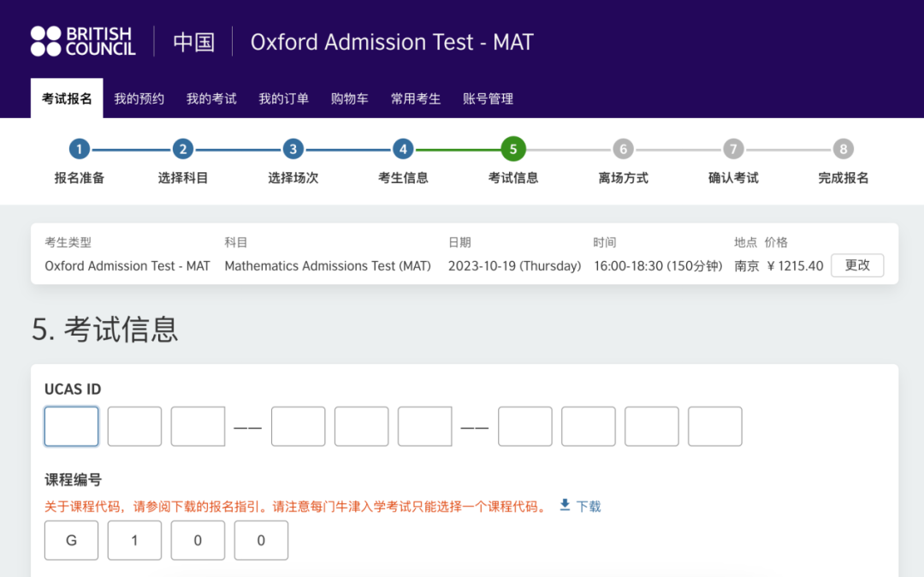Image resolution: width=924 pixels, height=577 pixels.
Task: Click the 下载 link text
Action: tap(588, 506)
